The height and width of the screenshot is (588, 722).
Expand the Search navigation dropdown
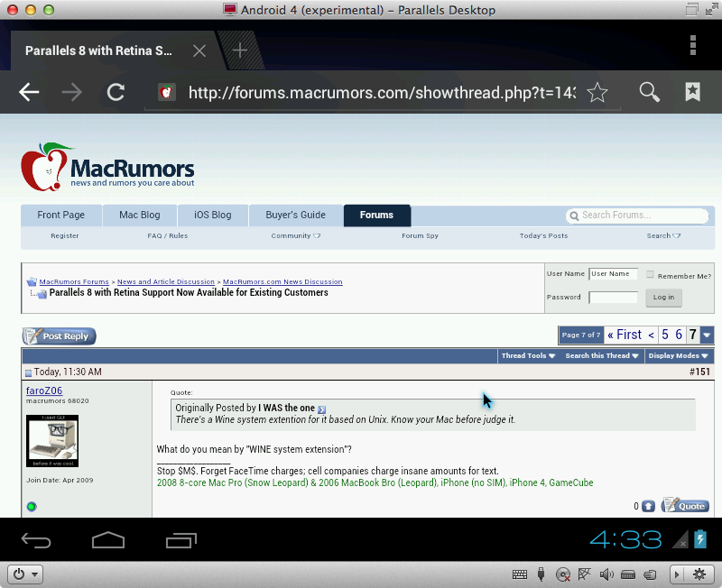point(663,235)
